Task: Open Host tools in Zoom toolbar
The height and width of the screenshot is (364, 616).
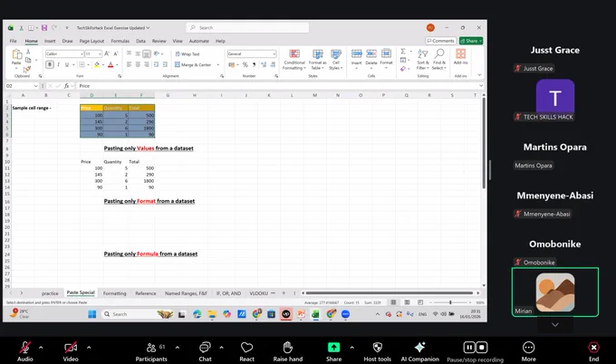Action: click(377, 351)
